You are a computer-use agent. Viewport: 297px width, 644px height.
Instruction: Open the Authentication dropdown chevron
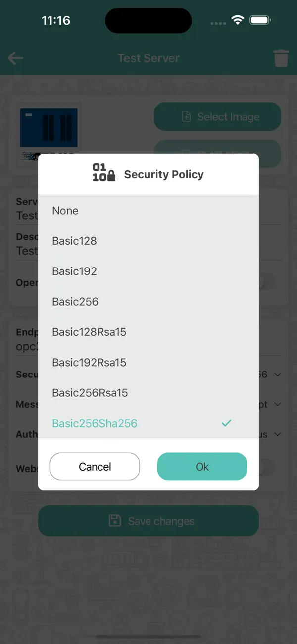coord(278,434)
